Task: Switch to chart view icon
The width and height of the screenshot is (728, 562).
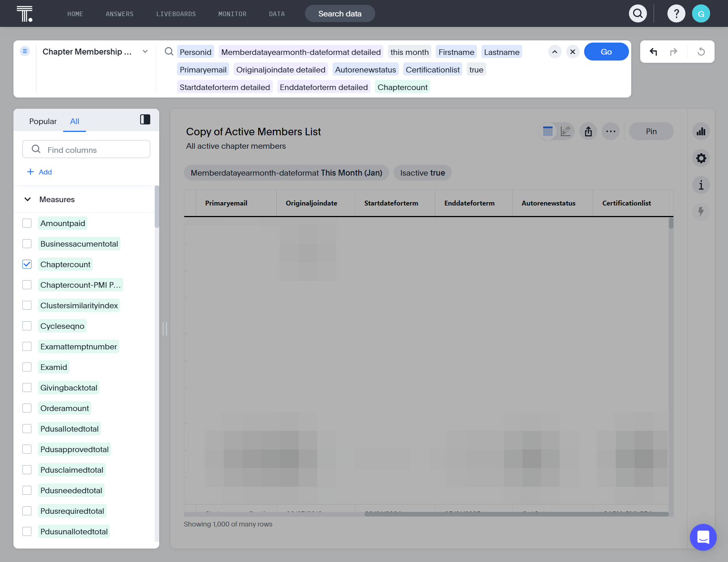Action: point(566,132)
